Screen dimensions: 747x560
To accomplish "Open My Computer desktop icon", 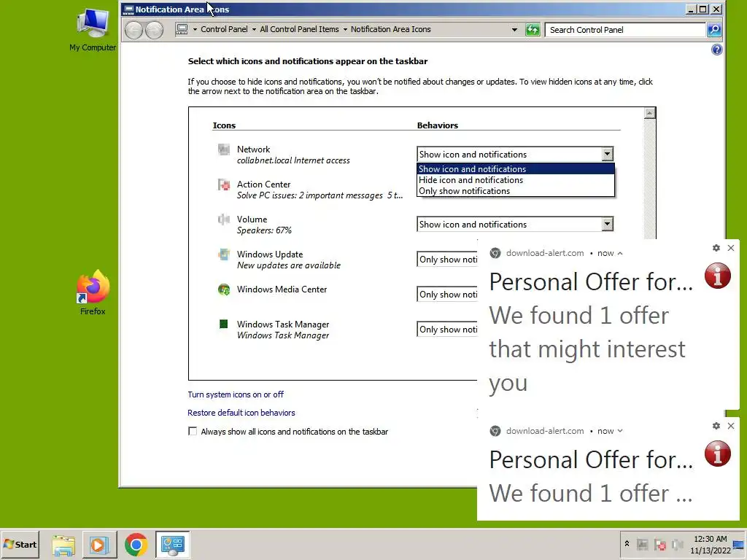I will [93, 29].
